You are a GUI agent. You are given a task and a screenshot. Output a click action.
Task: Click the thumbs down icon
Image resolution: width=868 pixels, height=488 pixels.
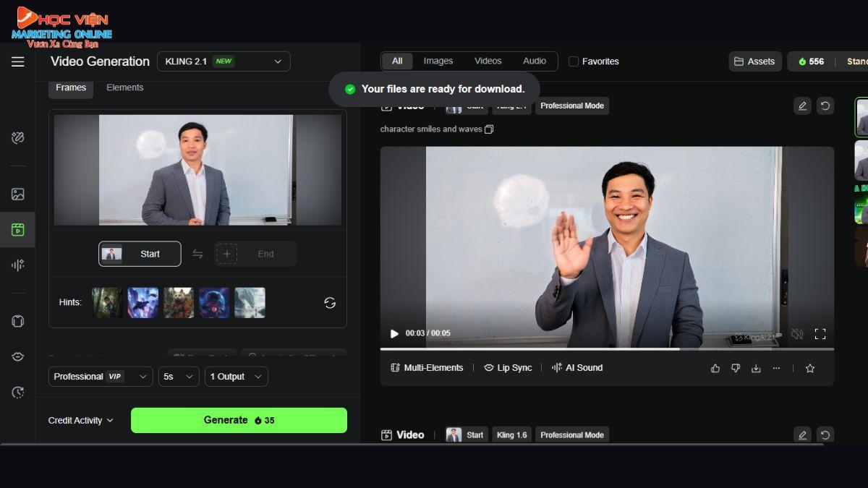(x=736, y=368)
